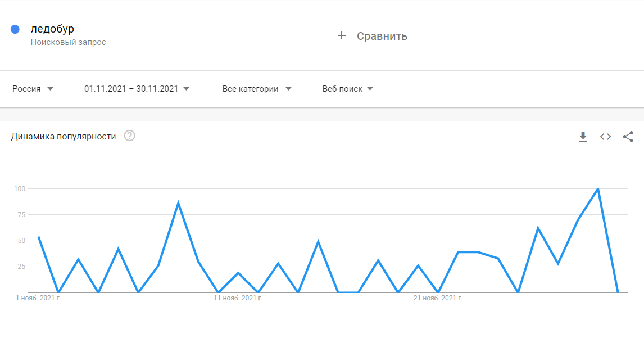Viewport: 644px width, 338px height.
Task: Download the popularity chart data as CSV
Action: [583, 137]
